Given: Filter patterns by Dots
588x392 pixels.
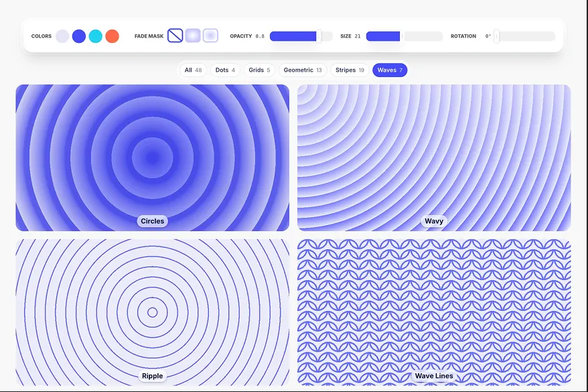Looking at the screenshot, I should (225, 70).
